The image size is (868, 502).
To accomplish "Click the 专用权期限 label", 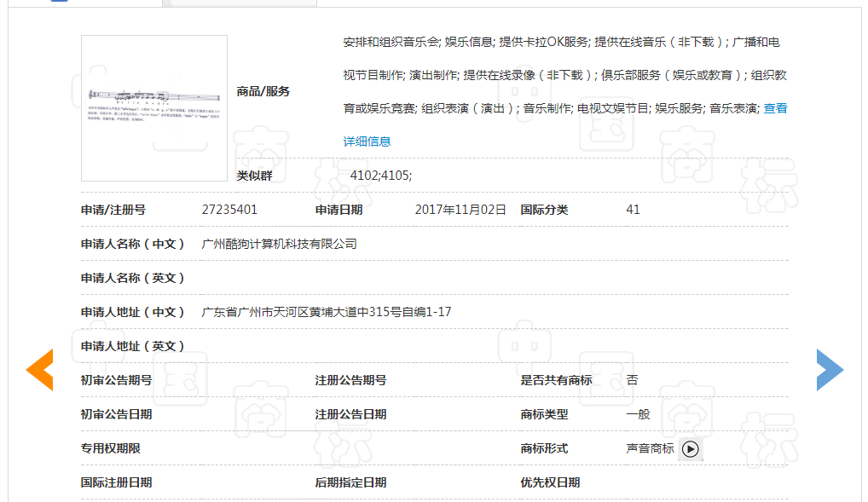I will 111,448.
